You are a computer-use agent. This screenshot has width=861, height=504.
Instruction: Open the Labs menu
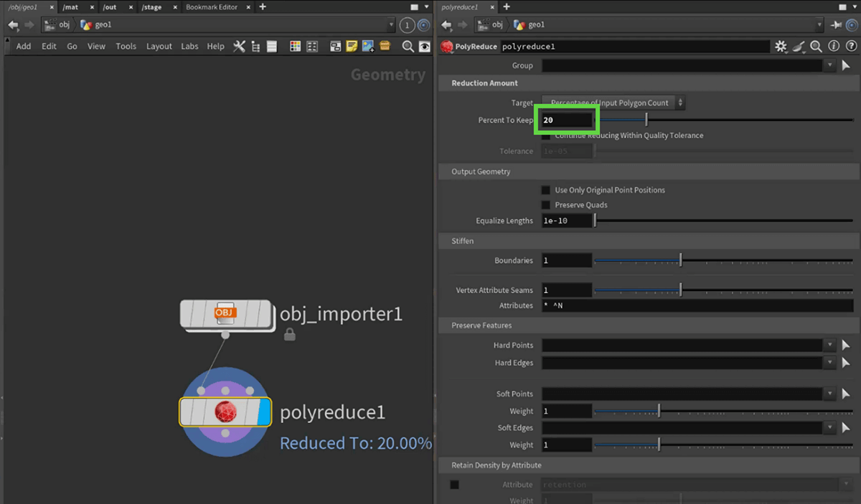189,46
